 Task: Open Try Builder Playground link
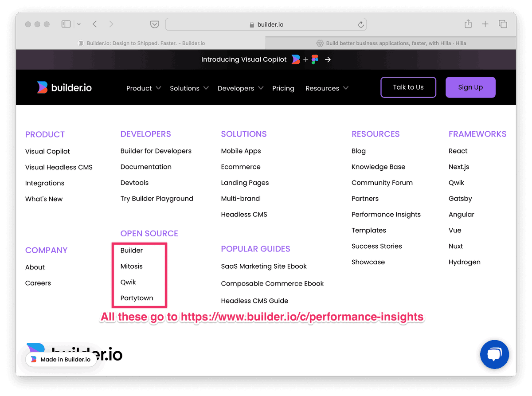coord(157,199)
